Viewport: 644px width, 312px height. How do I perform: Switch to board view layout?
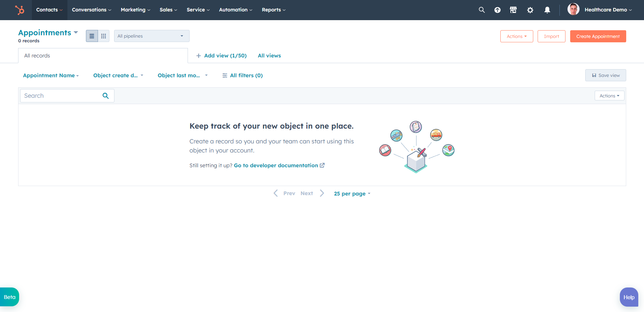point(103,36)
